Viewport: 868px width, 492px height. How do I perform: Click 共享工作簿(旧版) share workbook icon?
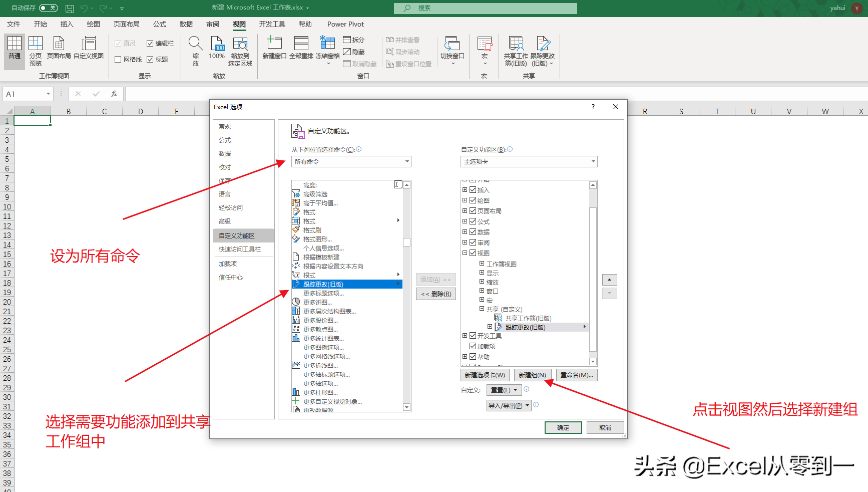pyautogui.click(x=516, y=51)
